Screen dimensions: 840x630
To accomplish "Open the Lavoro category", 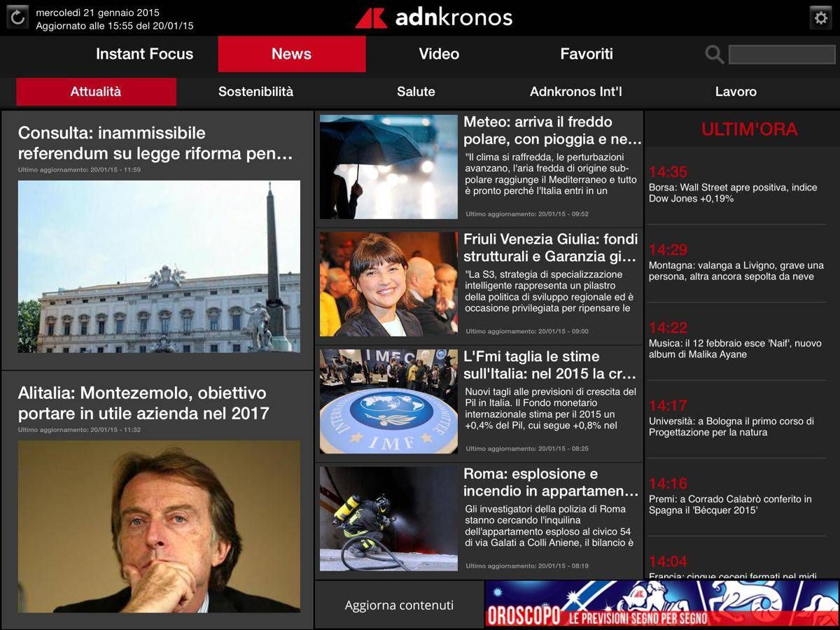I will [x=736, y=92].
